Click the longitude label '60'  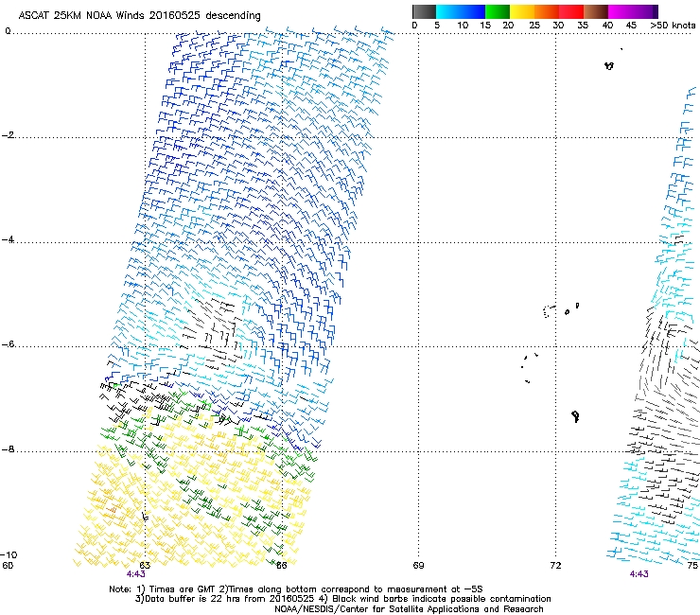8,566
